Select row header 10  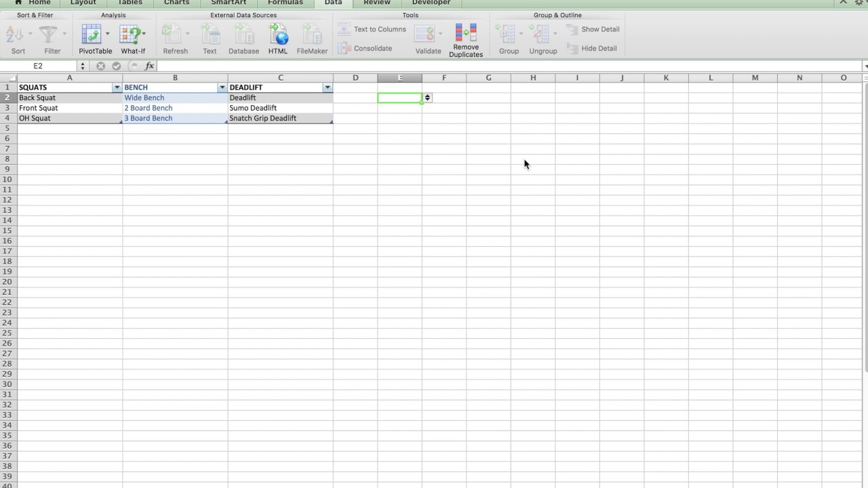click(8, 180)
